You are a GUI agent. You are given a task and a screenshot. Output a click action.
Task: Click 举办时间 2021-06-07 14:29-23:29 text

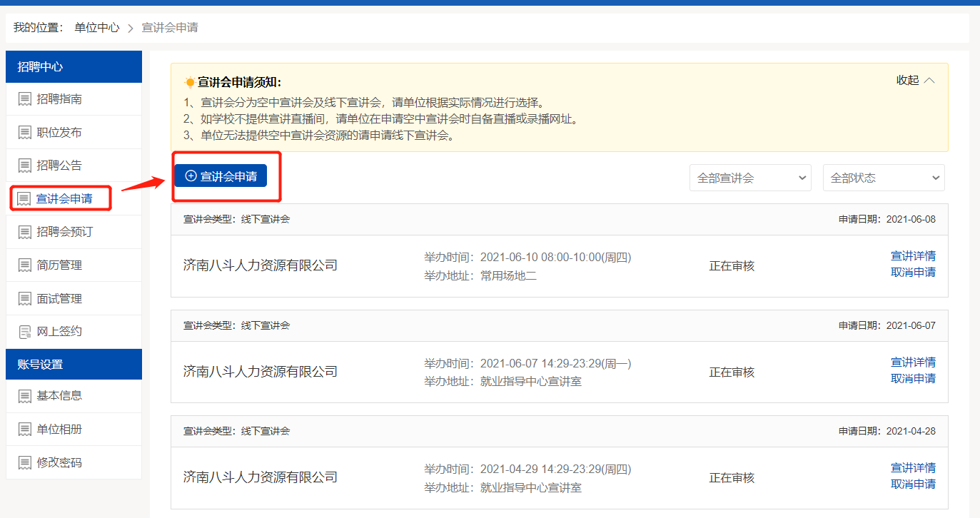pyautogui.click(x=527, y=363)
